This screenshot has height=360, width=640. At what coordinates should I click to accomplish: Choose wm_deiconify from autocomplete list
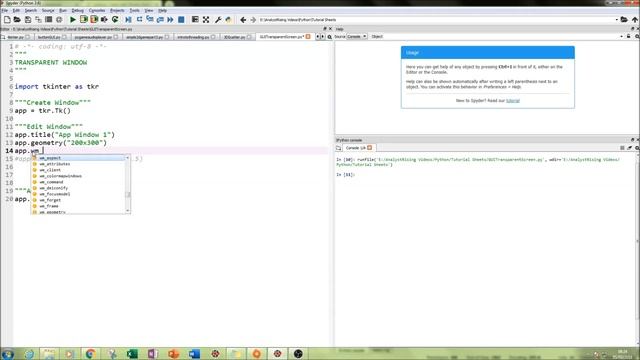(79, 188)
